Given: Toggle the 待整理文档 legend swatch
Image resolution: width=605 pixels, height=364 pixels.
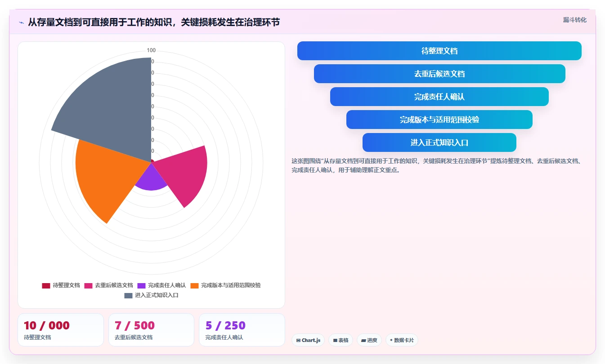Looking at the screenshot, I should coord(46,285).
